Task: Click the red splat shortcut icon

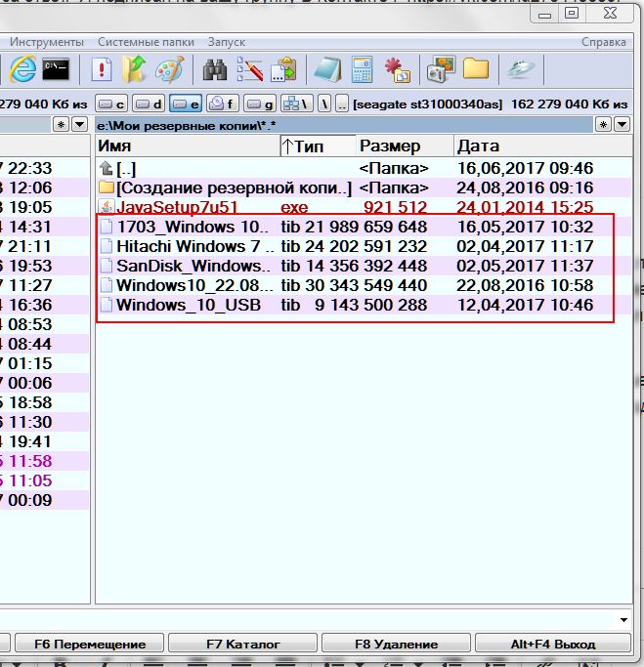Action: pyautogui.click(x=398, y=69)
